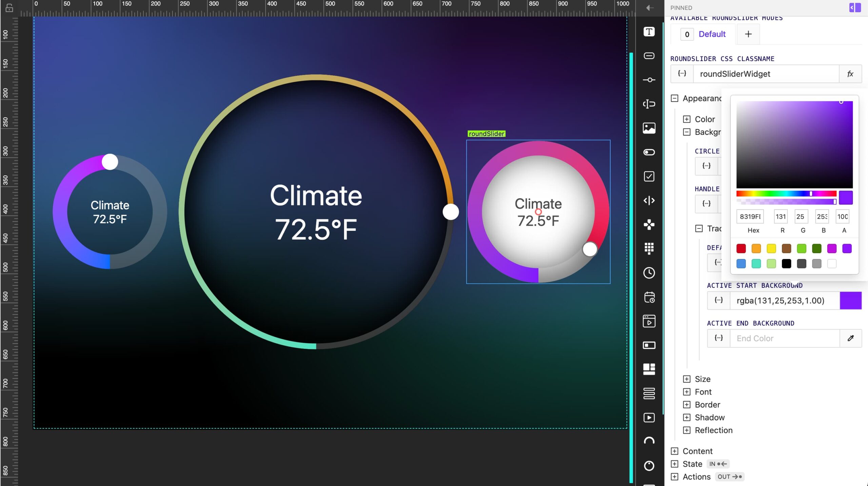Click the canvas lock icon near ruler
The width and height of the screenshot is (868, 486).
[9, 7]
